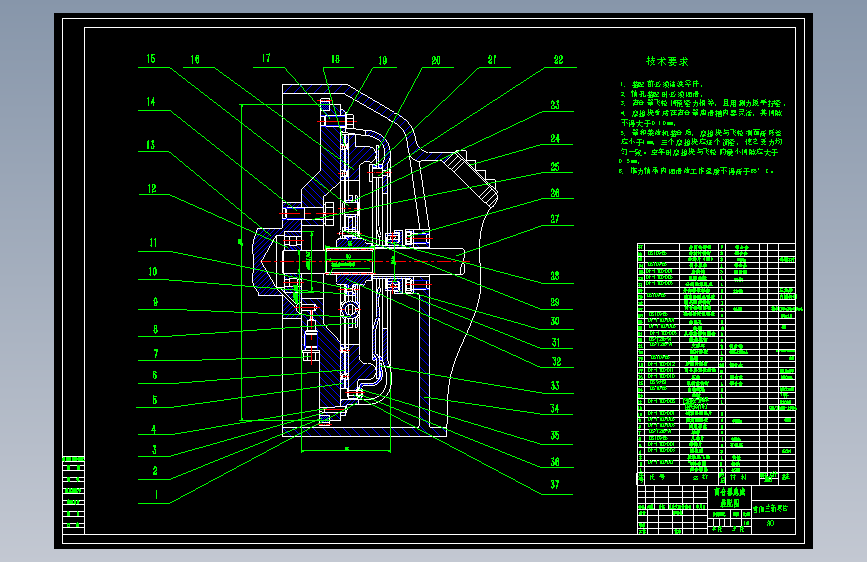Select part callout number 8

point(155,329)
